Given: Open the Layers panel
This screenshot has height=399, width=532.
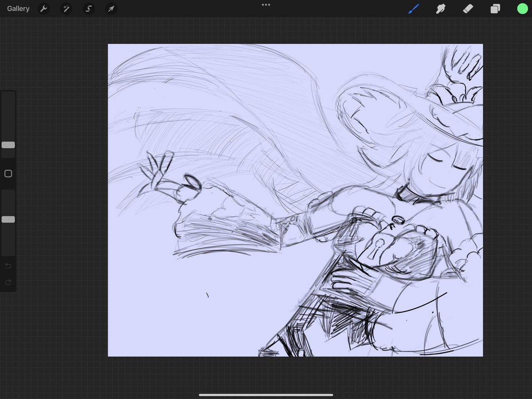Looking at the screenshot, I should click(x=495, y=8).
